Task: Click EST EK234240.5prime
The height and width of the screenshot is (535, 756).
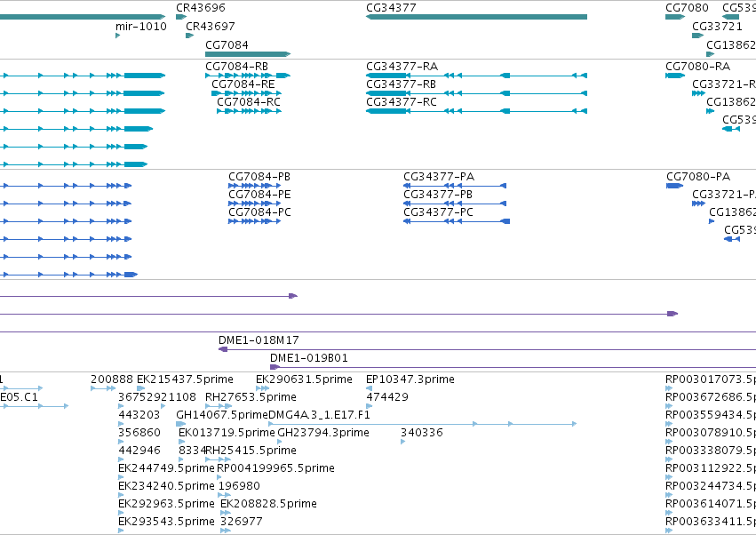Action: tap(166, 486)
